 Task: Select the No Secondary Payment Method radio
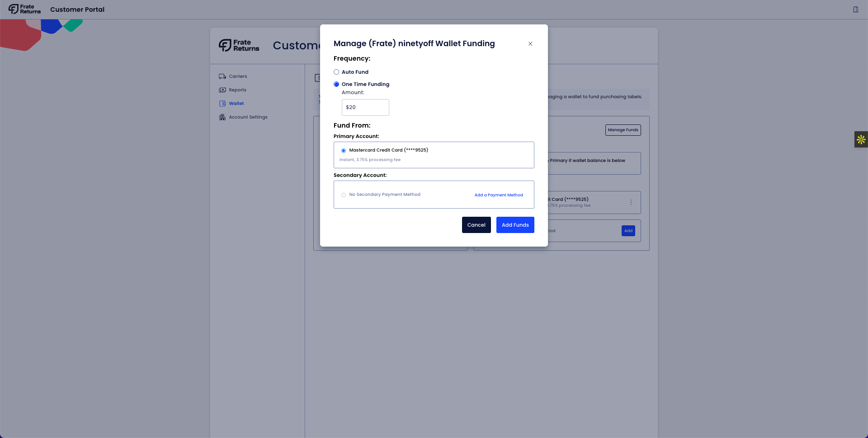(344, 195)
